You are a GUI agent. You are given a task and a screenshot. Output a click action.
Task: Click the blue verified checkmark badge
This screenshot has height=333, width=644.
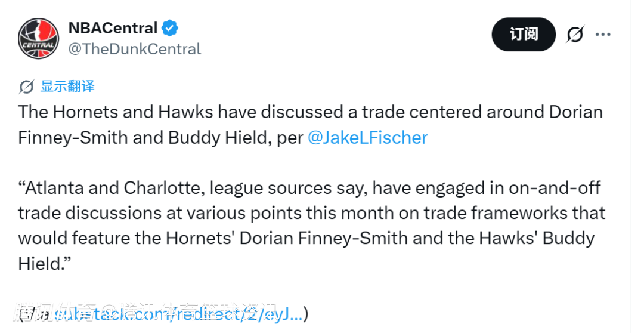pyautogui.click(x=169, y=29)
